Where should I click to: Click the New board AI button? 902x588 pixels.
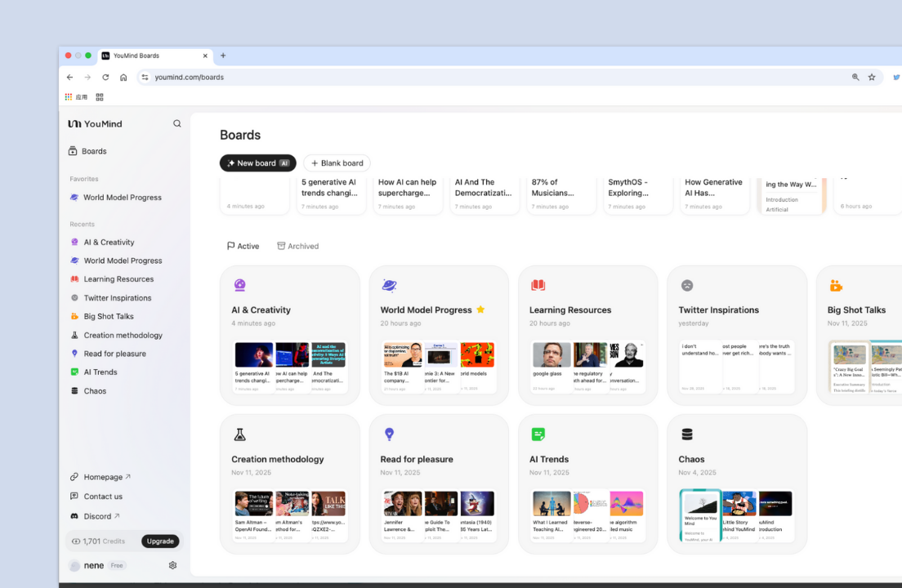click(x=257, y=163)
